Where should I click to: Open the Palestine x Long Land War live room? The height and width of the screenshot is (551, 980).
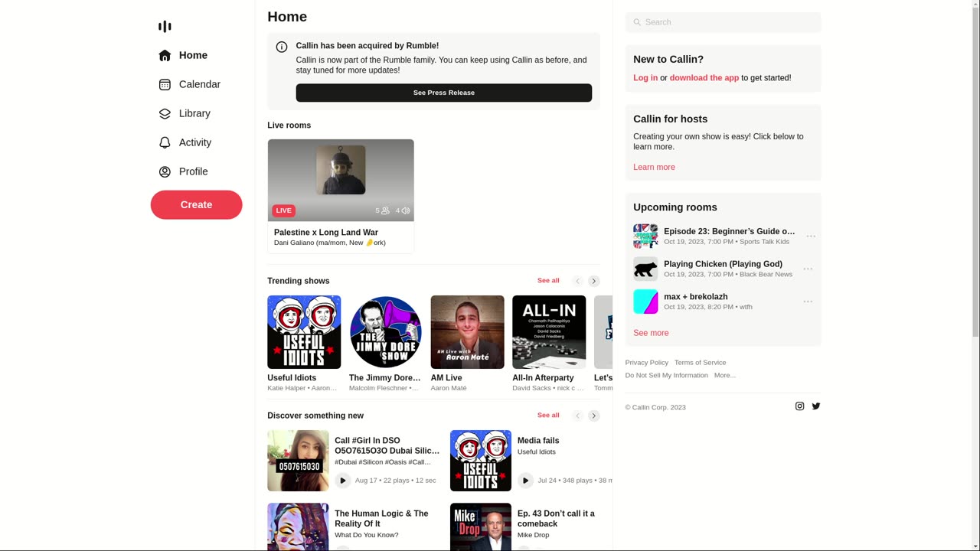(x=341, y=196)
